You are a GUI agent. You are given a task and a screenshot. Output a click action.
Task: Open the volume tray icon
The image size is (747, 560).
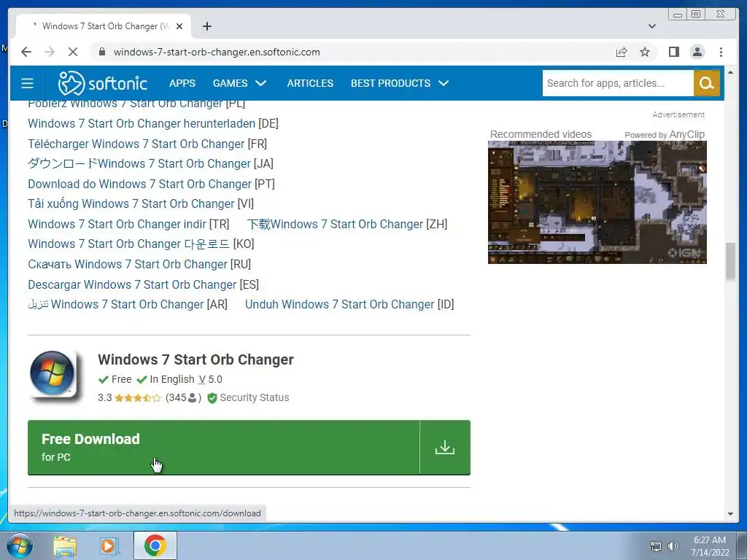(673, 546)
